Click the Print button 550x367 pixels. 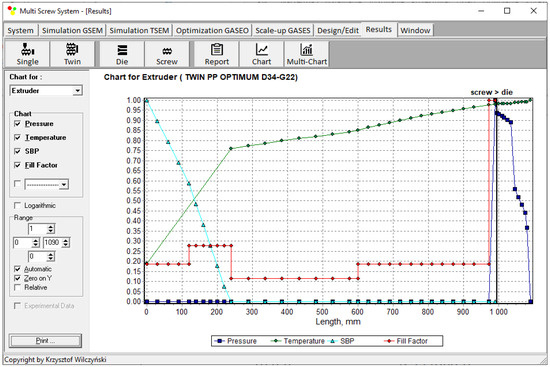point(45,340)
